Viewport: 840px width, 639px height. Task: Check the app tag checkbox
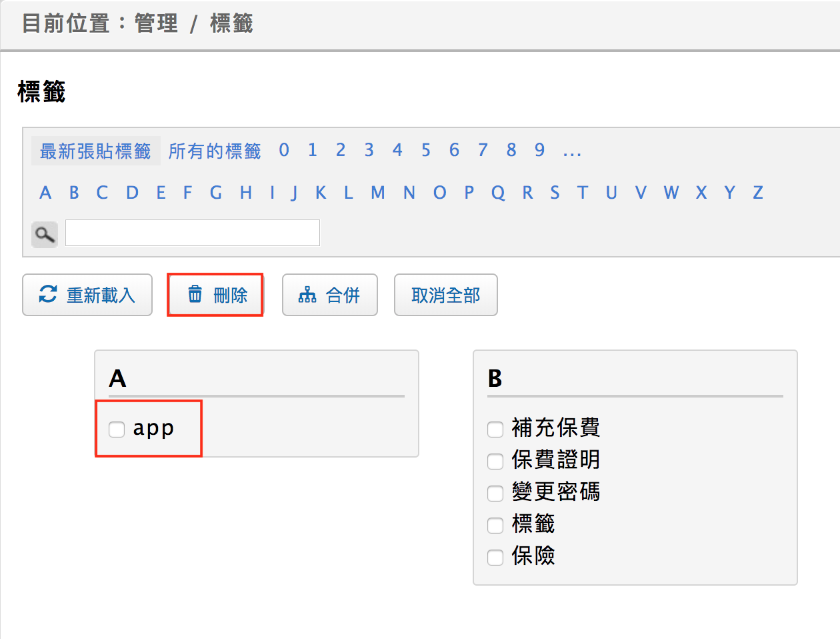point(117,430)
